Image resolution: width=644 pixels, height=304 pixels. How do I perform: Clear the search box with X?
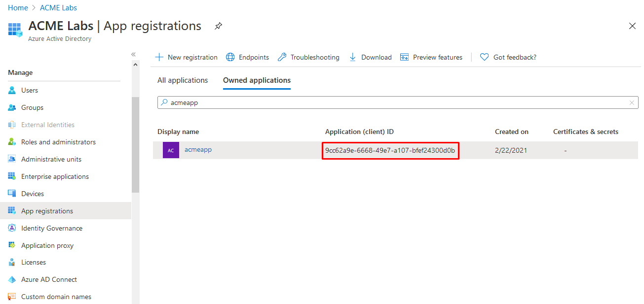pyautogui.click(x=632, y=102)
